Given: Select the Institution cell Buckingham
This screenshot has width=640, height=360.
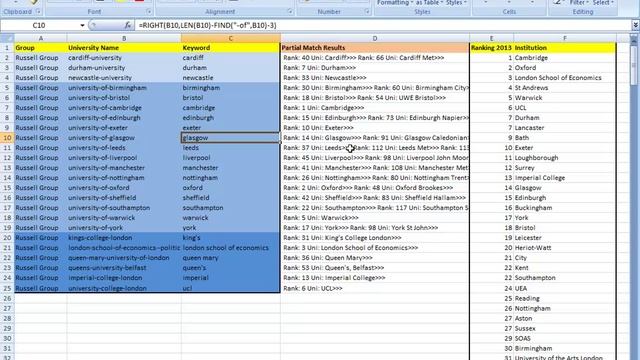Looking at the screenshot, I should (565, 208).
